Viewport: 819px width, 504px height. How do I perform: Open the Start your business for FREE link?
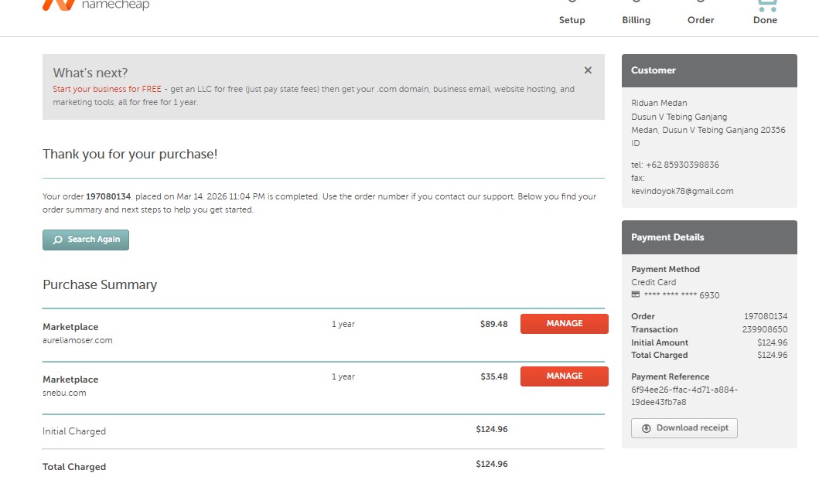(x=107, y=89)
